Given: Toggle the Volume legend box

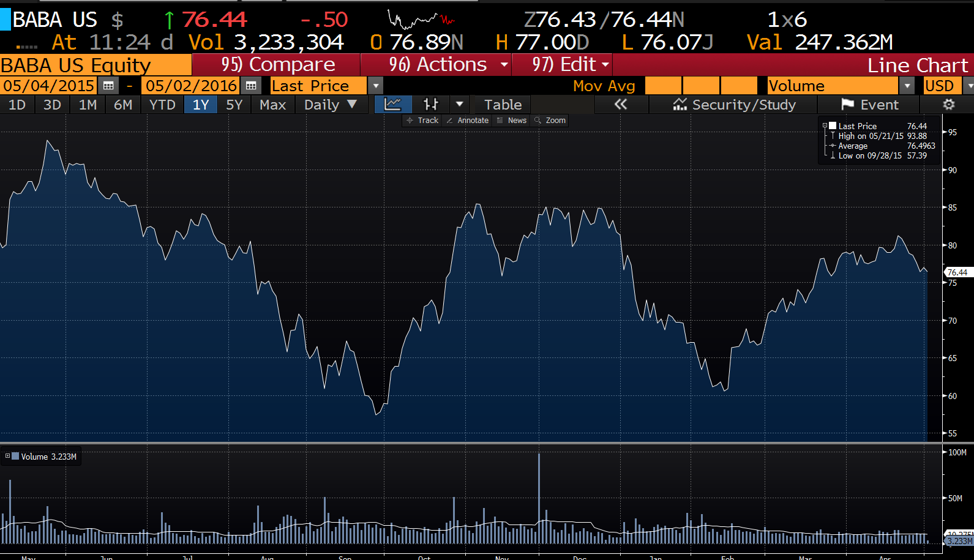Looking at the screenshot, I should pyautogui.click(x=8, y=456).
